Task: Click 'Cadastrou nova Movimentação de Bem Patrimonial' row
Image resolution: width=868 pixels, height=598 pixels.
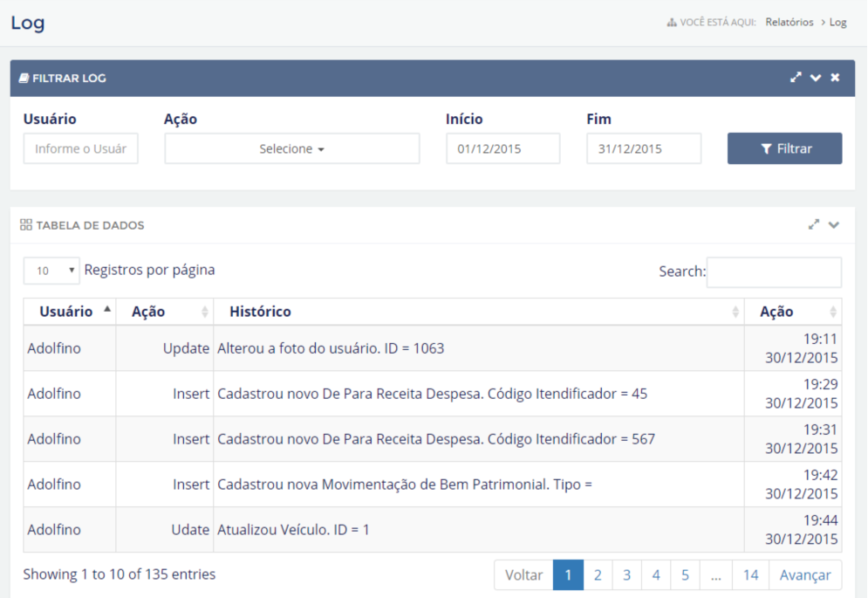Action: [x=433, y=485]
